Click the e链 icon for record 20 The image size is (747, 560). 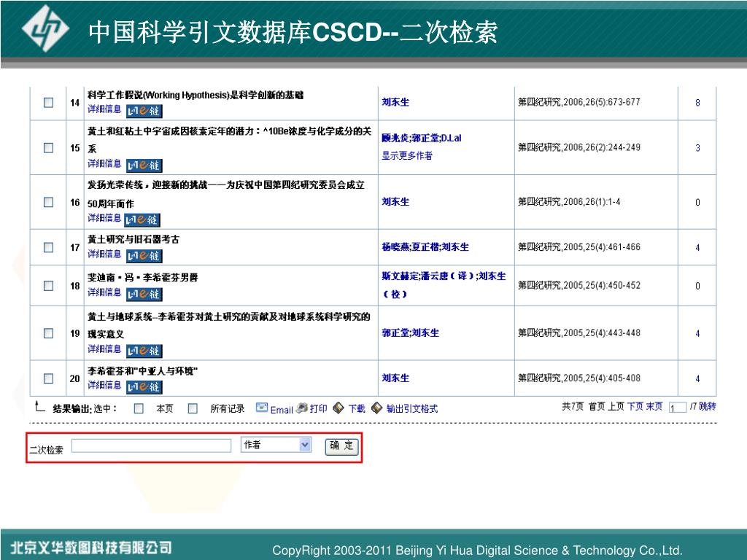coord(144,387)
